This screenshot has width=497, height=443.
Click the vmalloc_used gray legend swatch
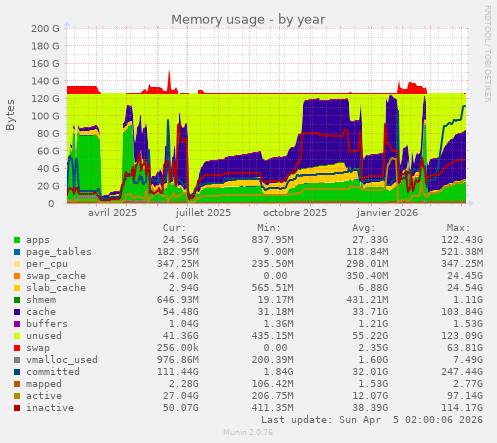[x=17, y=360]
